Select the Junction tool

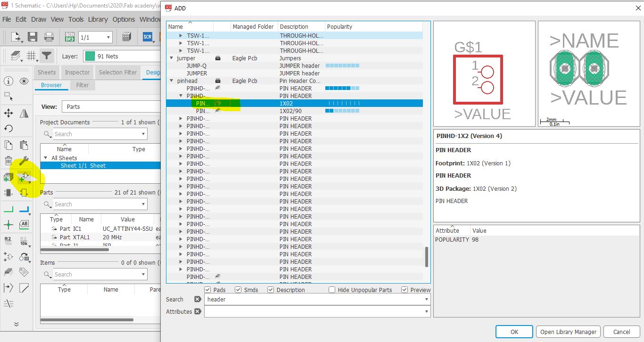[x=8, y=225]
